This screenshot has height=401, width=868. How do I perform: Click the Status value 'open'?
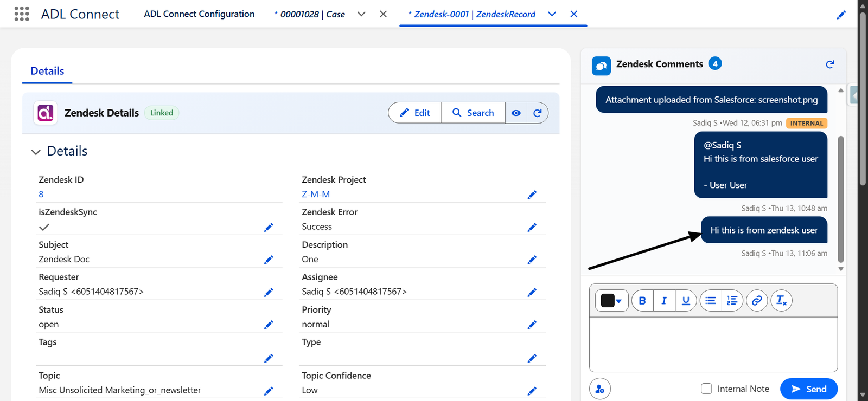tap(49, 325)
